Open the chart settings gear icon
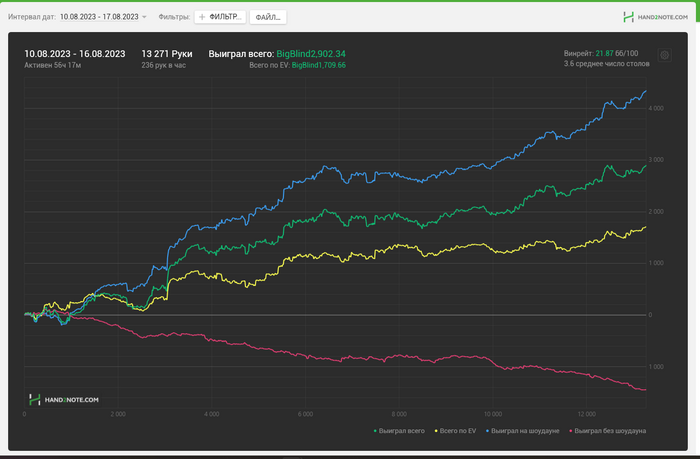The height and width of the screenshot is (459, 700). (x=664, y=55)
